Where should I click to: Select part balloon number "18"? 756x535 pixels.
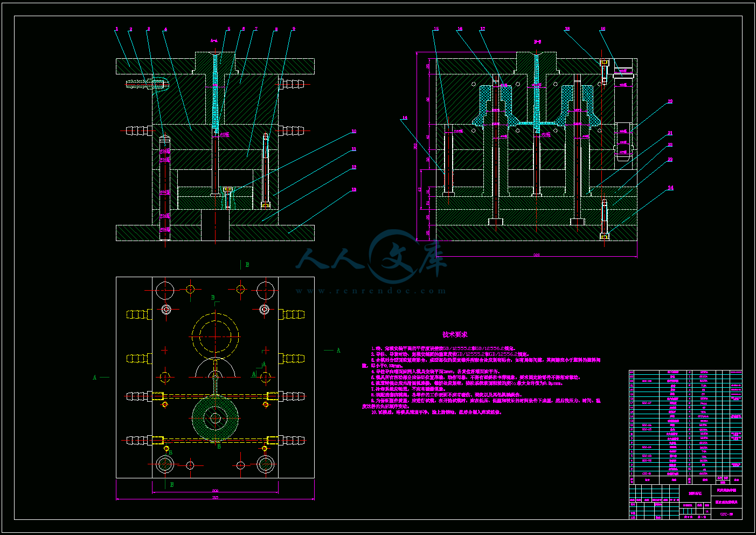click(567, 29)
